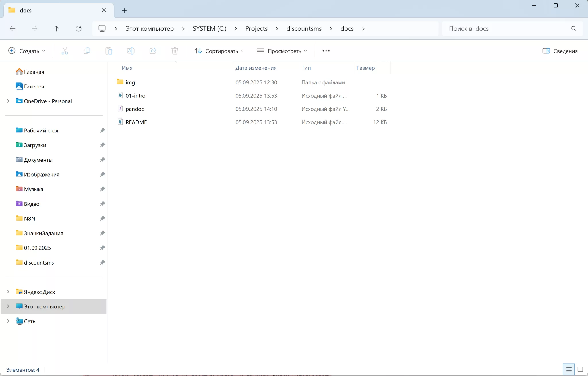Open the Создать new item menu
This screenshot has width=588, height=376.
pos(27,51)
